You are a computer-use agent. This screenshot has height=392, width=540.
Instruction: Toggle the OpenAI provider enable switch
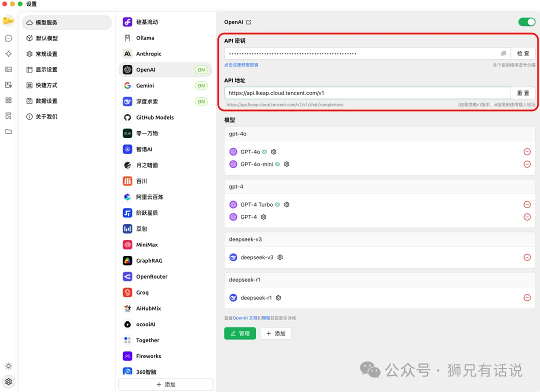coord(526,22)
